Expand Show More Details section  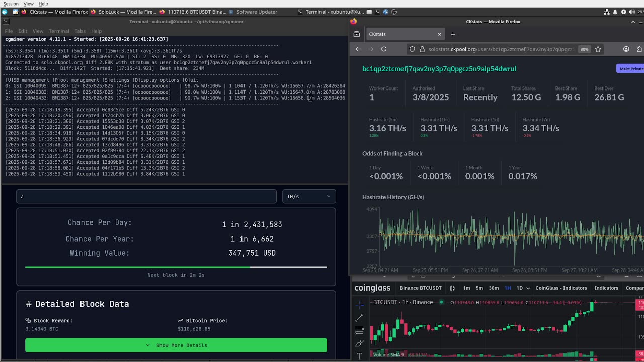coord(176,345)
